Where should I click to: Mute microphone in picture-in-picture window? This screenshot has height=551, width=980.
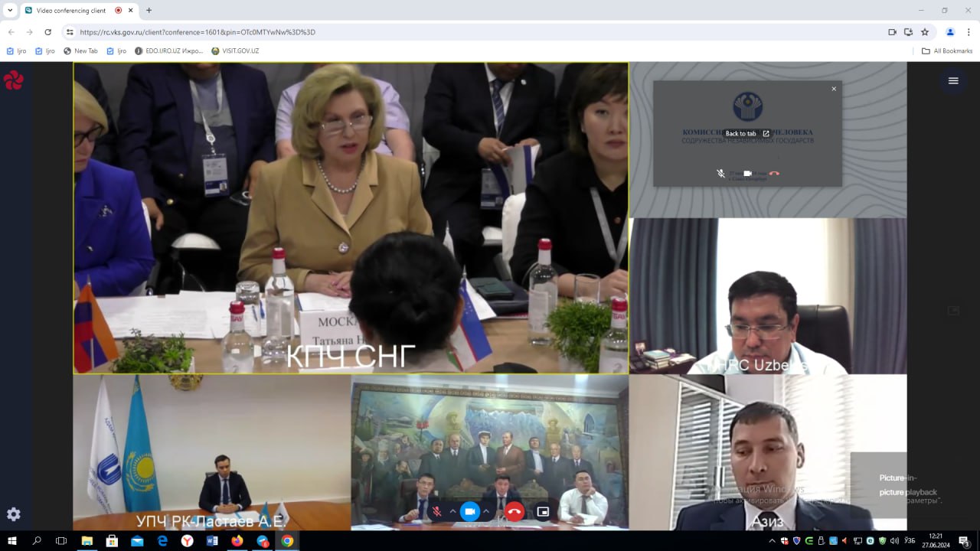coord(720,174)
